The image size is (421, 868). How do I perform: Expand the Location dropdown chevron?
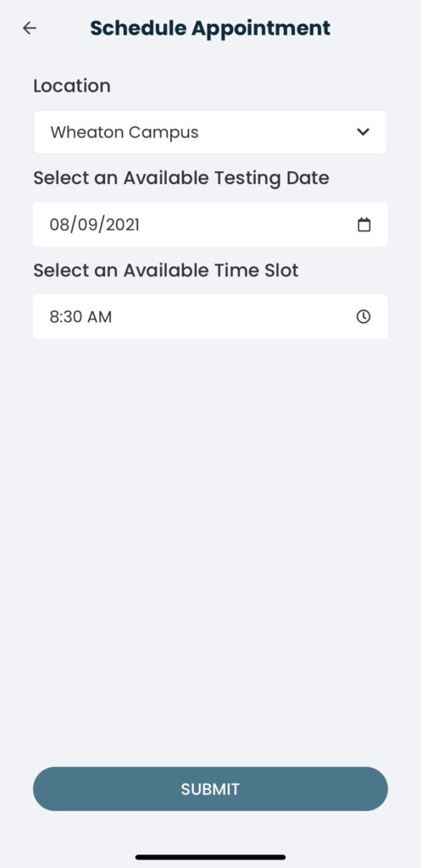click(x=363, y=131)
